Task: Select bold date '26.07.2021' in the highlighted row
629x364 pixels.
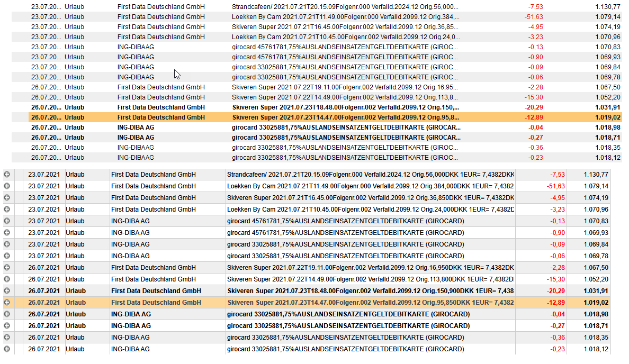Action: [x=44, y=302]
